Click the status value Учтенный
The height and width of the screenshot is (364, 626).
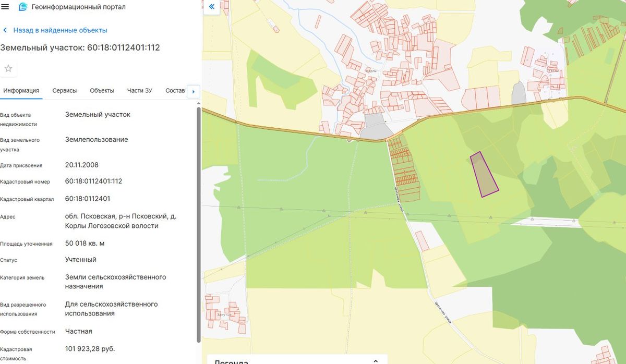click(x=81, y=260)
